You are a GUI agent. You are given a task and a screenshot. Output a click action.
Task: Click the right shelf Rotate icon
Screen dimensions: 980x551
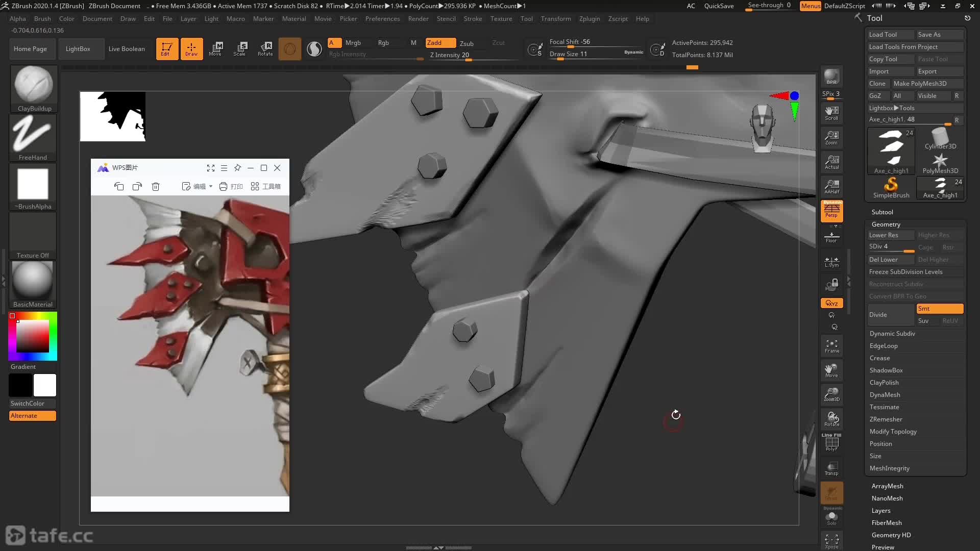tap(831, 419)
